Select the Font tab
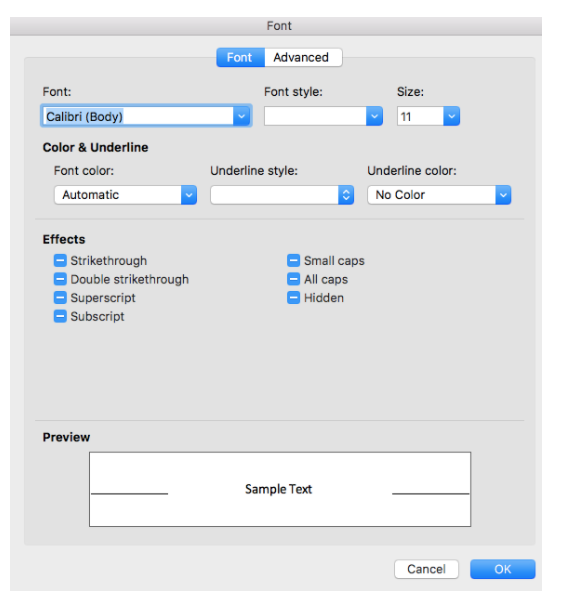The height and width of the screenshot is (611, 568). coord(240,58)
